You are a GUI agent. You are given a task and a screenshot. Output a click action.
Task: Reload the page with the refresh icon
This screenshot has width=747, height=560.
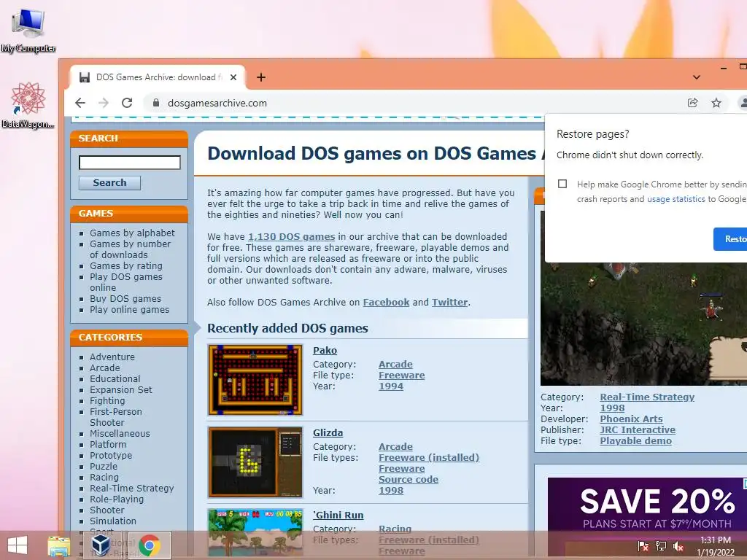[127, 103]
